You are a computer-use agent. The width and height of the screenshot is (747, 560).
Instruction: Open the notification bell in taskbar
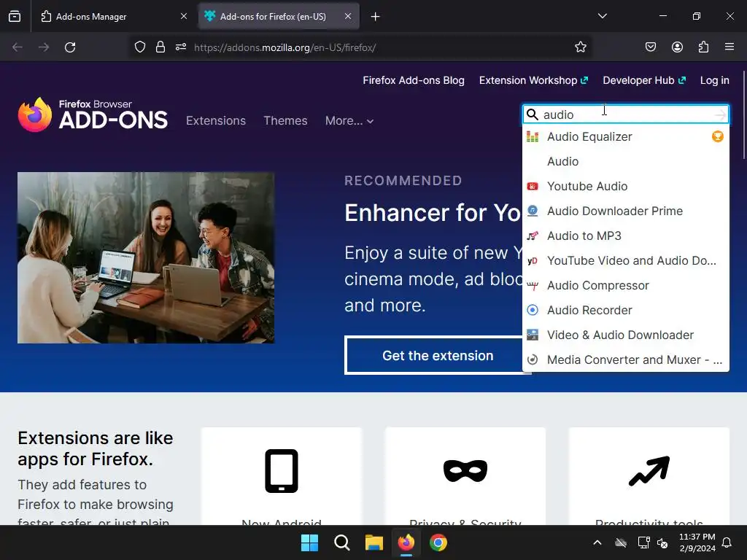(727, 542)
